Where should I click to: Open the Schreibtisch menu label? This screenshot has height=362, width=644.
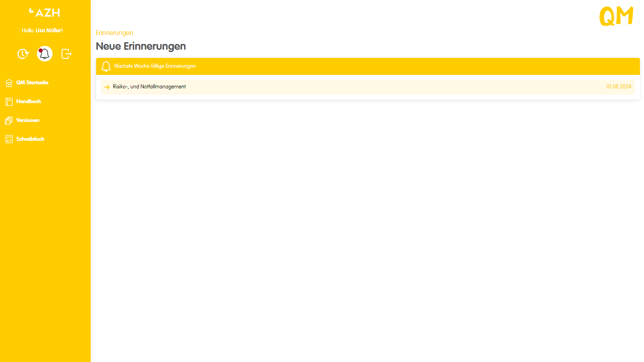point(30,139)
